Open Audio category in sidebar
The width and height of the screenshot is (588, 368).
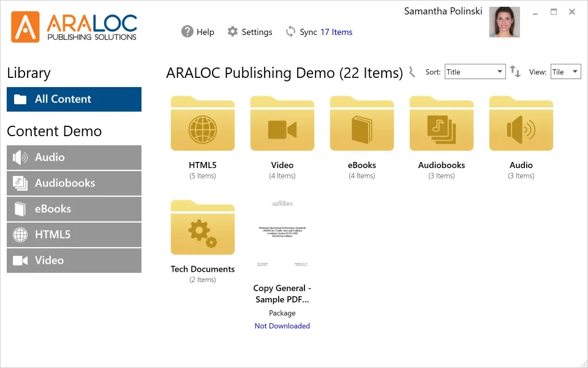[74, 158]
